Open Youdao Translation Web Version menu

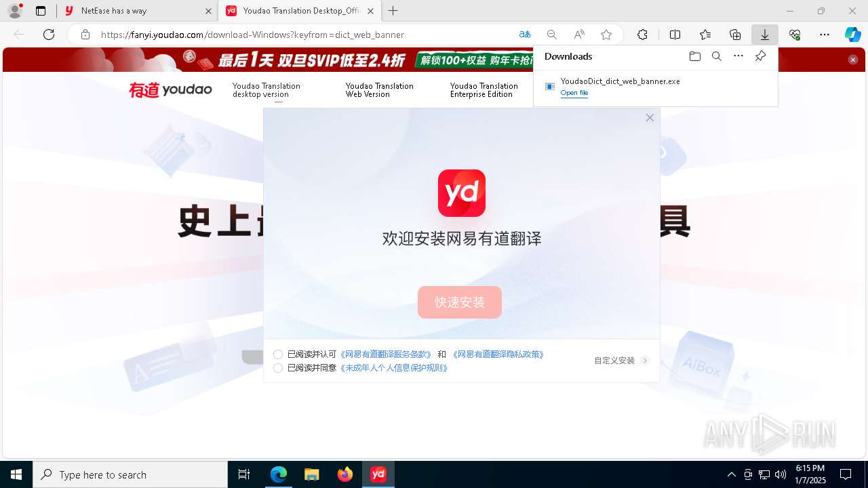(380, 90)
